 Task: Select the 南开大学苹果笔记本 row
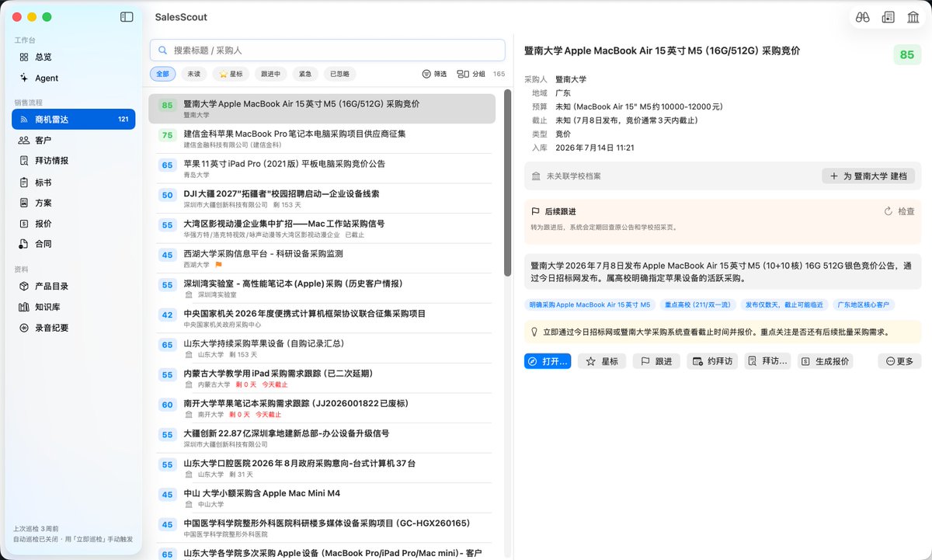click(x=322, y=409)
